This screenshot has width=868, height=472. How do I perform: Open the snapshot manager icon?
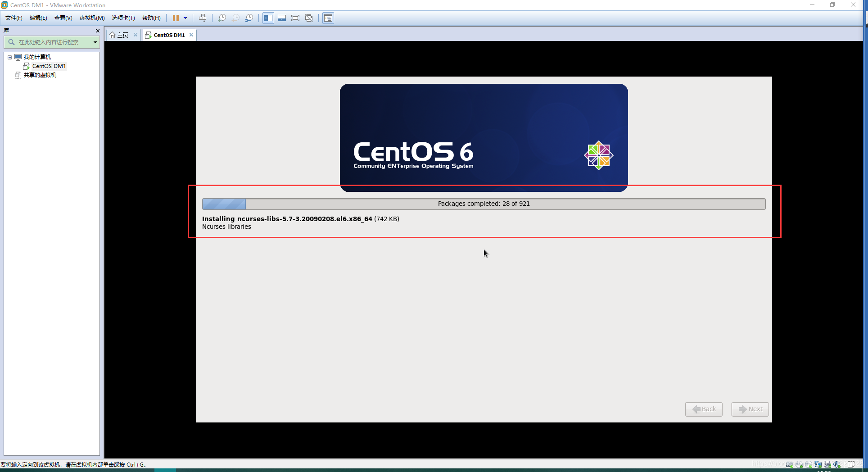coord(249,18)
